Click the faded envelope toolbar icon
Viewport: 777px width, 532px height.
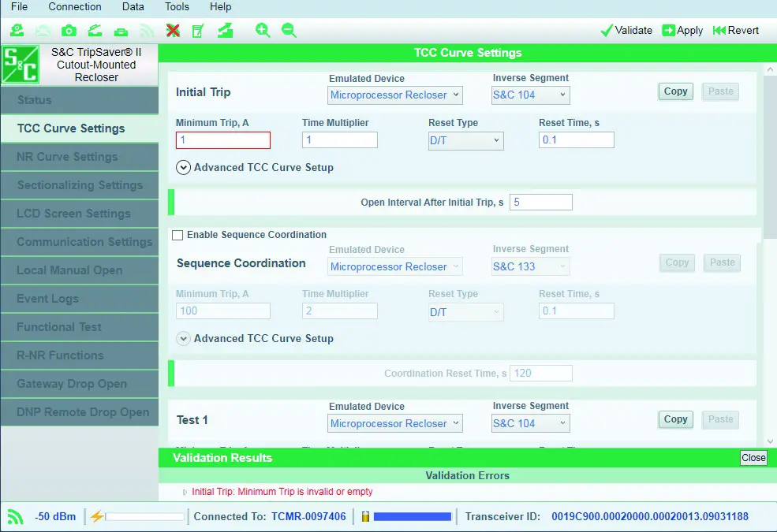point(43,31)
